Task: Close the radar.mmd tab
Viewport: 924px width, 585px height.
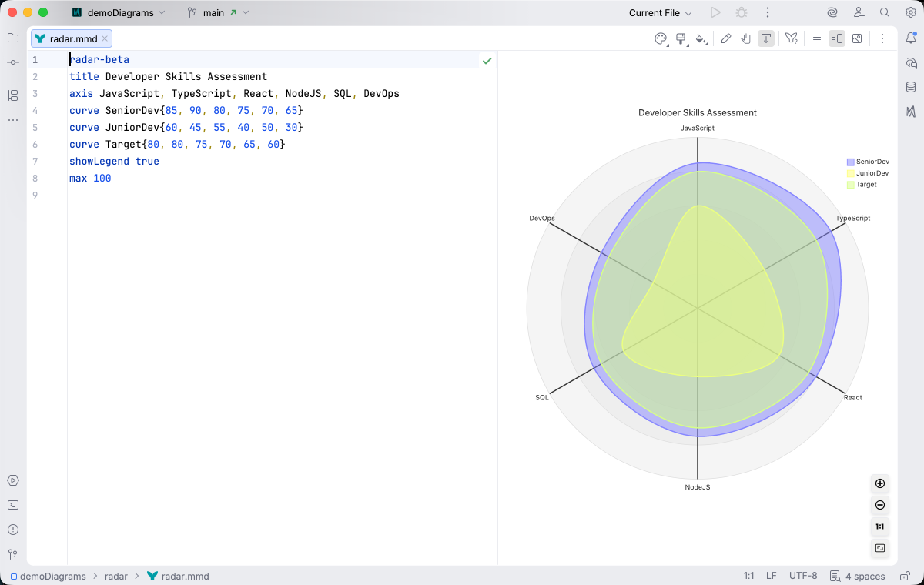Action: pyautogui.click(x=105, y=38)
